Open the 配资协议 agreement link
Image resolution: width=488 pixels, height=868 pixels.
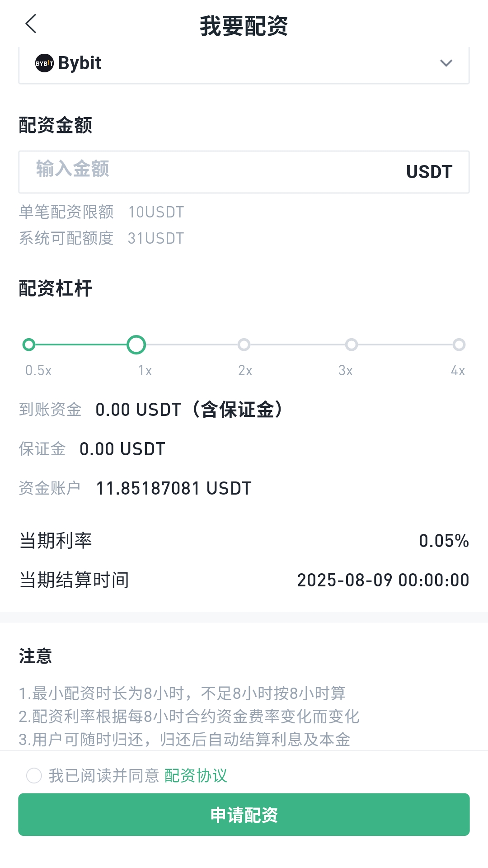click(196, 775)
